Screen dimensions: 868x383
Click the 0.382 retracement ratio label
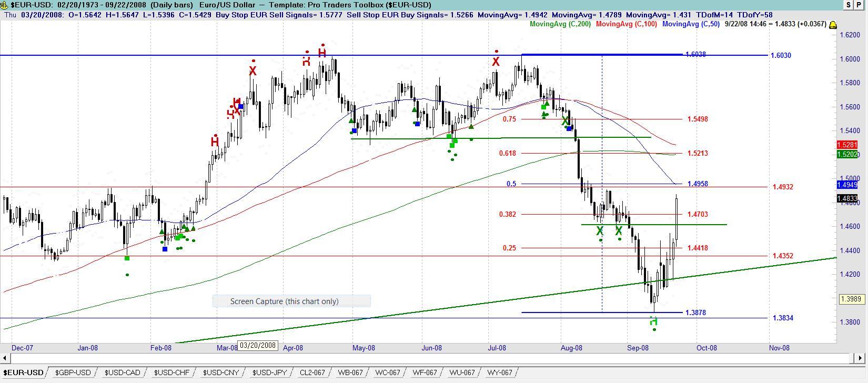pyautogui.click(x=508, y=214)
